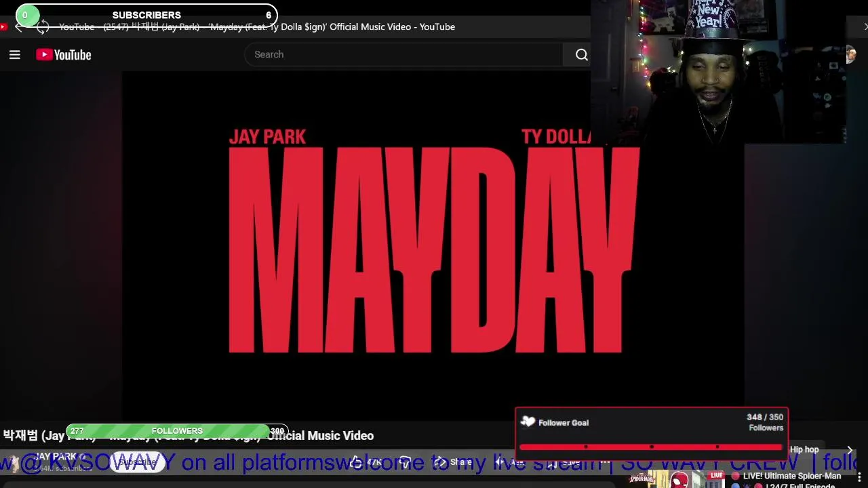
Task: Click the heart icon in Follower Goal
Action: [x=528, y=422]
